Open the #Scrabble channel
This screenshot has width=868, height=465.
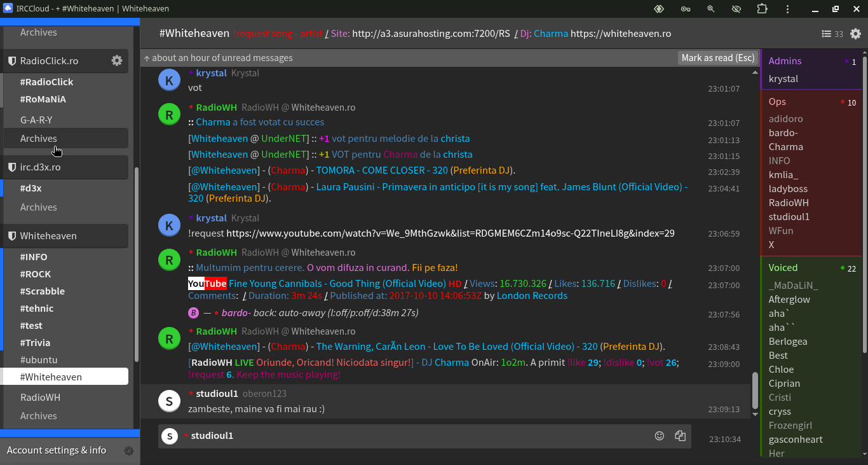click(42, 291)
